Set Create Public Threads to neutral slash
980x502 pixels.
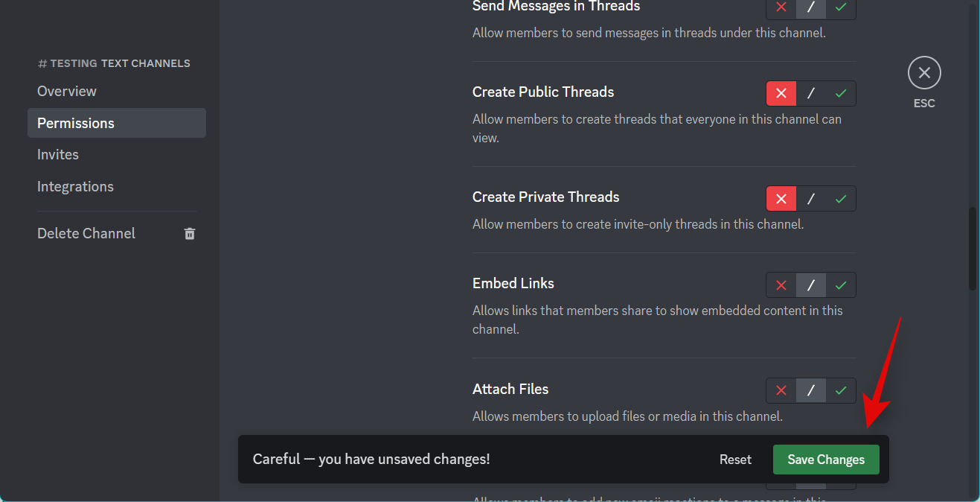click(811, 94)
